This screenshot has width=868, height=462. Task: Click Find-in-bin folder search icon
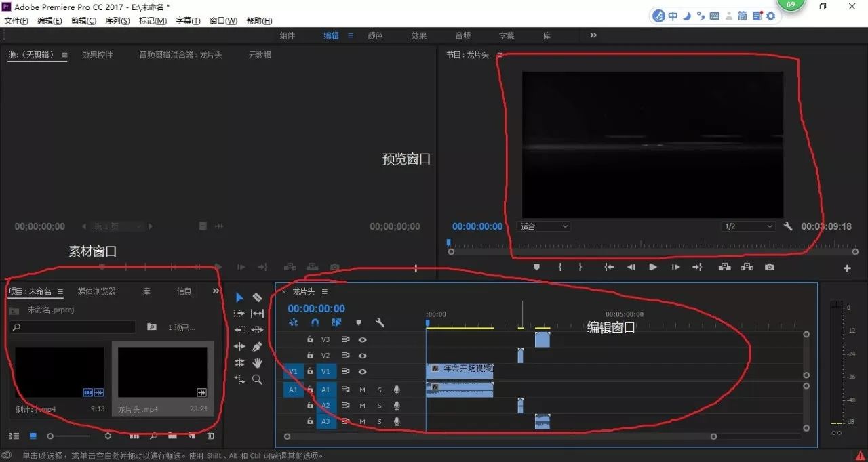tap(152, 327)
